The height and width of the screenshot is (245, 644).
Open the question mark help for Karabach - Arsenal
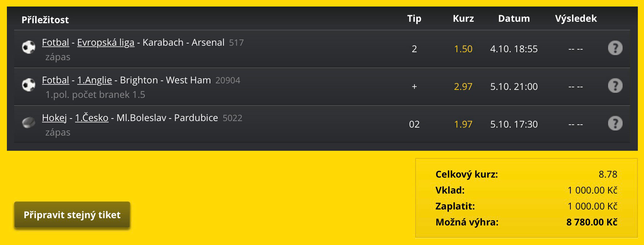click(x=615, y=48)
